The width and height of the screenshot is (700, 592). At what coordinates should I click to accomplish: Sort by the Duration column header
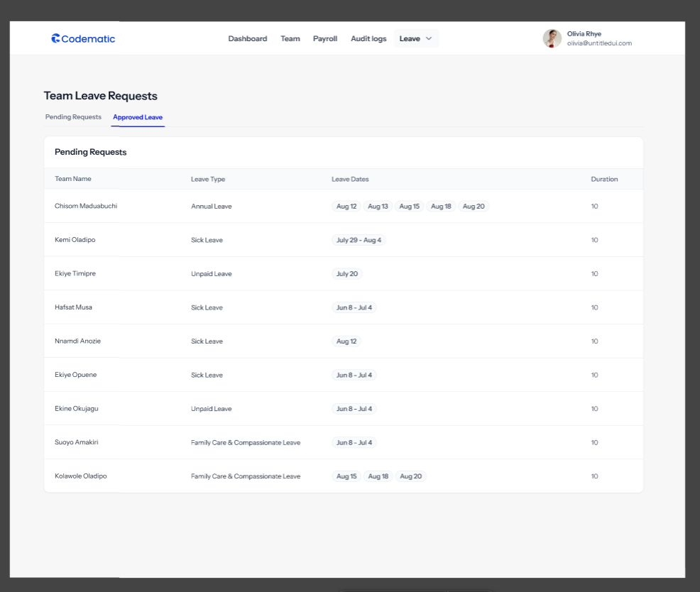pos(604,179)
